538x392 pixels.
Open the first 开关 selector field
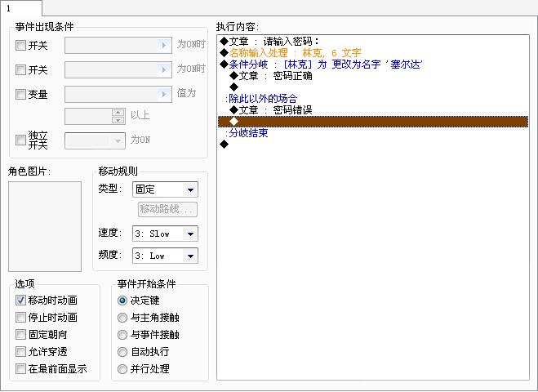(x=118, y=45)
